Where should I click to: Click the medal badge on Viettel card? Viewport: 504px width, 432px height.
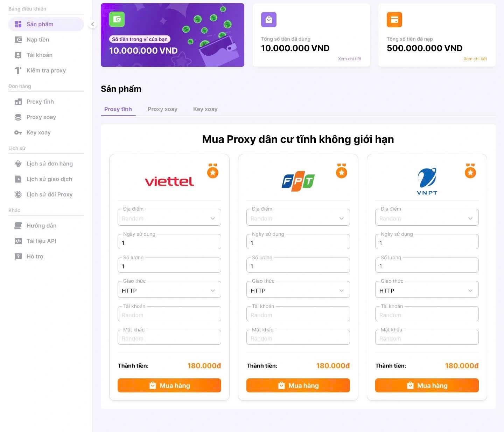coord(213,171)
